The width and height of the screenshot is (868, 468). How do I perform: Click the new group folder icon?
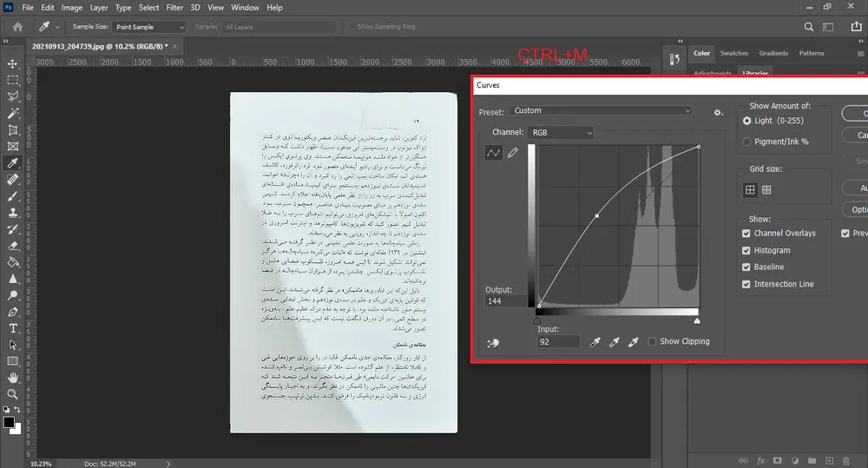(x=812, y=461)
